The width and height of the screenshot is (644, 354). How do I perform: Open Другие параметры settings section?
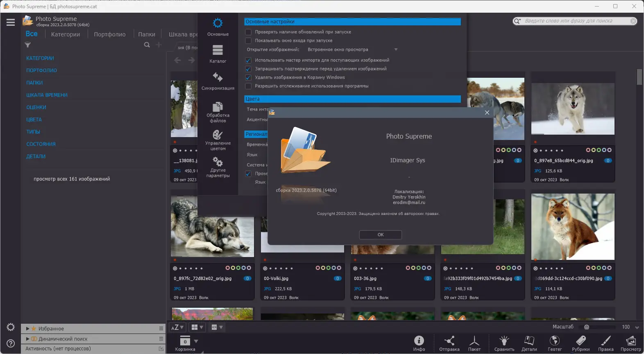click(x=218, y=167)
